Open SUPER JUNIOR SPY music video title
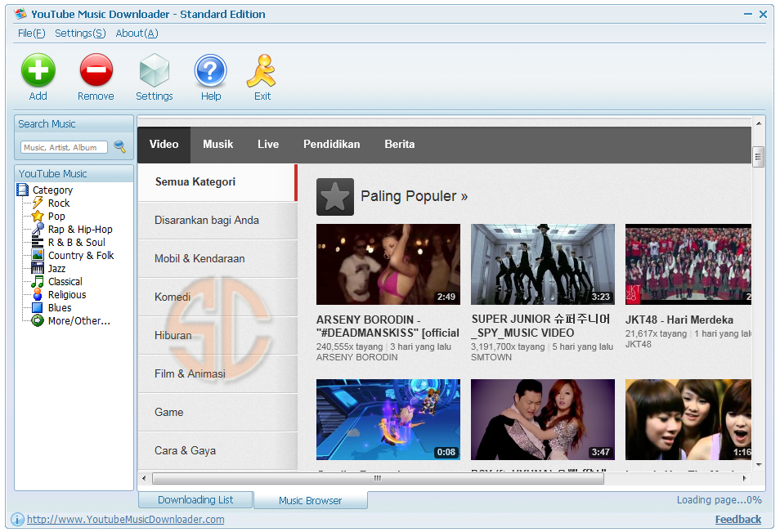780x532 pixels. (540, 326)
